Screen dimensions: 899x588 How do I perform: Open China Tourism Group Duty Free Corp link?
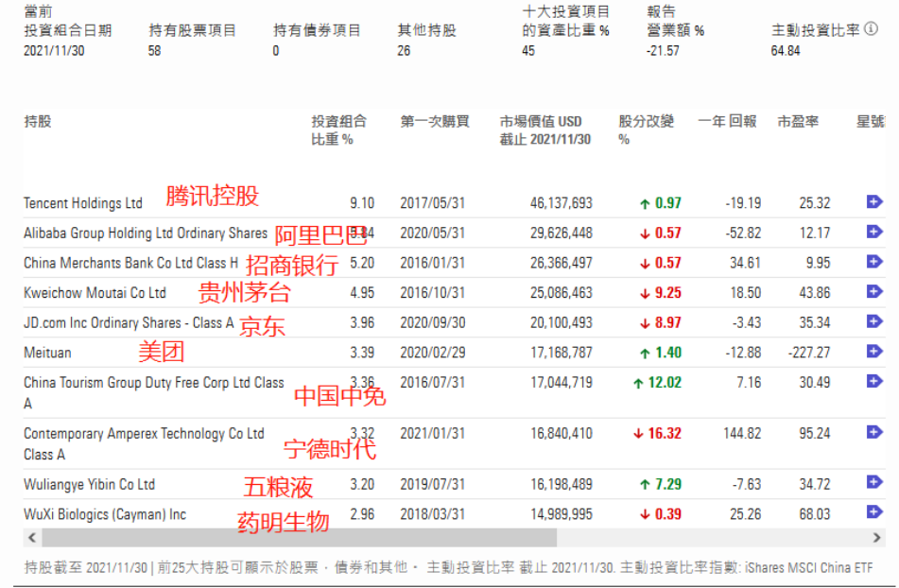[x=154, y=392]
